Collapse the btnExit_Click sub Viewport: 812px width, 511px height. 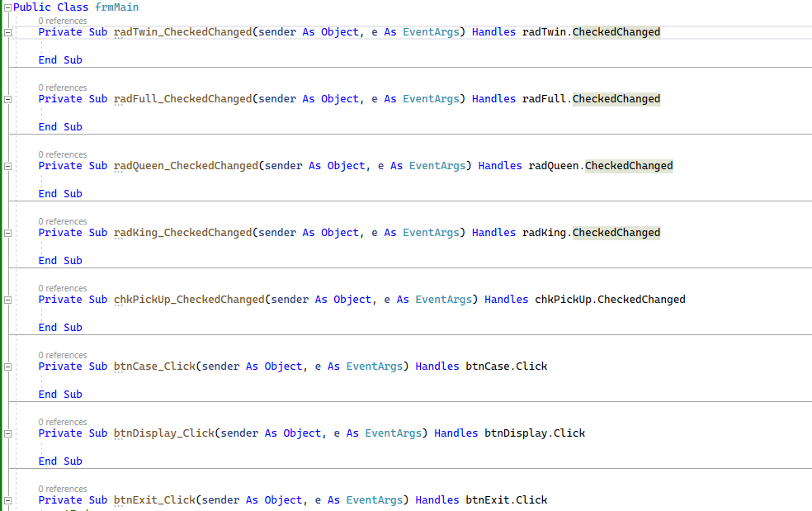tap(7, 500)
